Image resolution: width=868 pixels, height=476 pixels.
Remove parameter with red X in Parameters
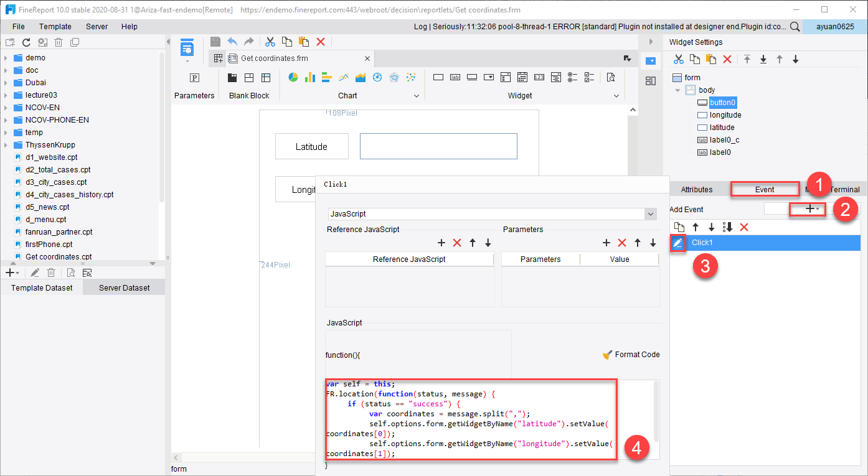click(x=621, y=243)
